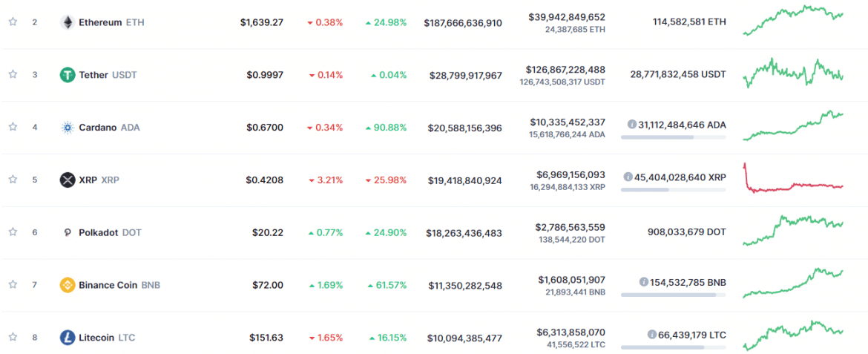The image size is (868, 354).
Task: Click the Cardano coin logo icon
Action: 68,127
